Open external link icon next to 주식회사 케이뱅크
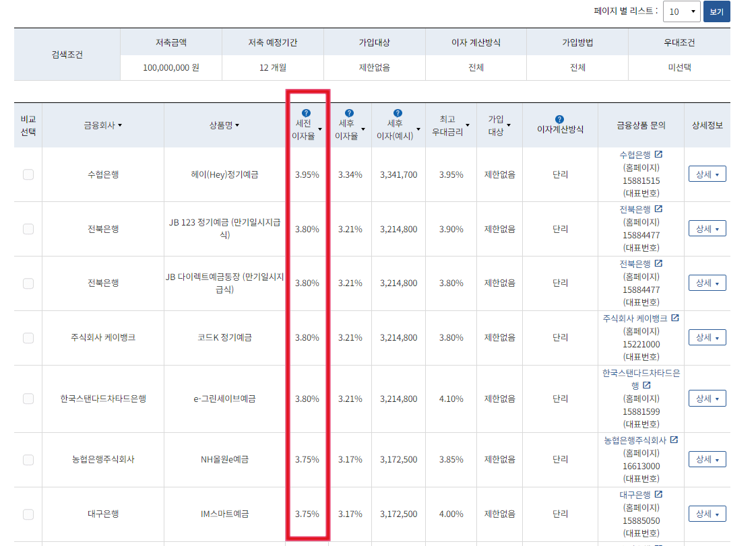This screenshot has width=756, height=546. [x=675, y=318]
